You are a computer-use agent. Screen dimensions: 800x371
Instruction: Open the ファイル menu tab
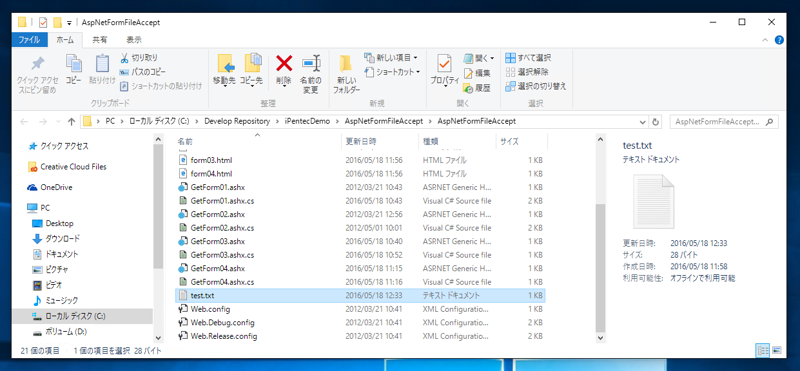click(x=30, y=40)
